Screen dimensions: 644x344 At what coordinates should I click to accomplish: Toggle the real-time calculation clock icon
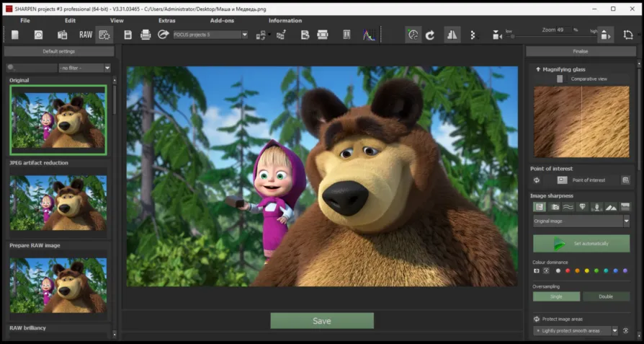(x=413, y=35)
